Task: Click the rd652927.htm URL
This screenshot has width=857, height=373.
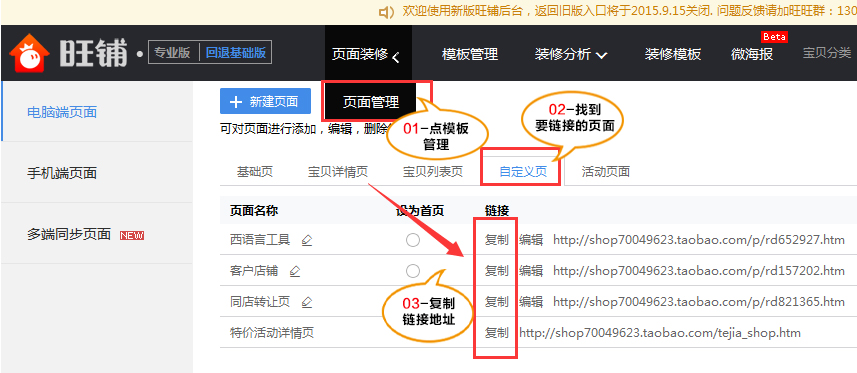Action: [699, 240]
